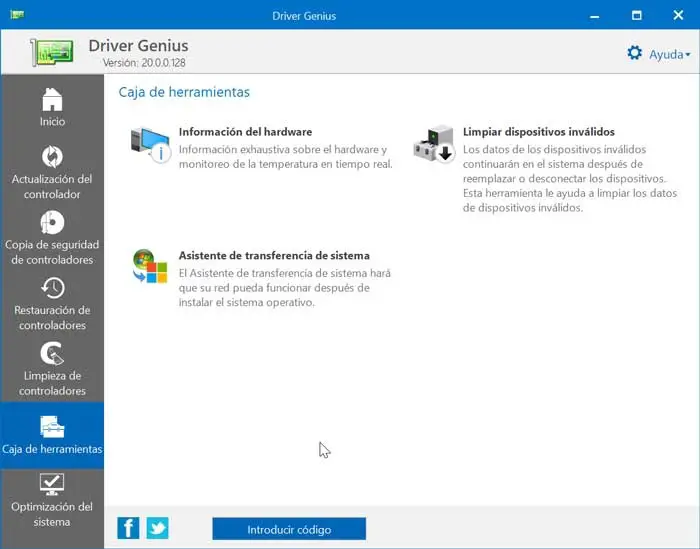Click hardware description mentioning temperatura en tiempo real
Viewport: 700px width, 549px height.
(286, 157)
